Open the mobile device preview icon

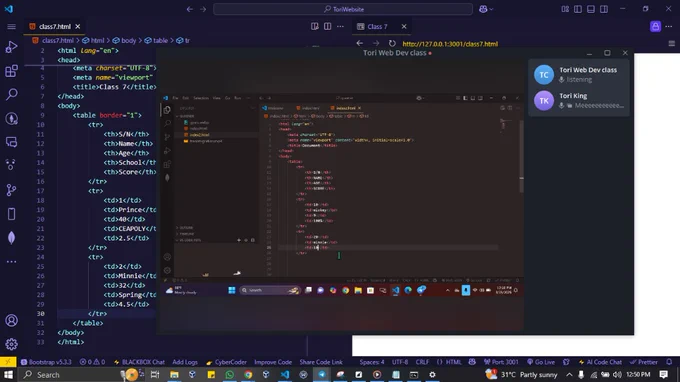pyautogui.click(x=11, y=214)
